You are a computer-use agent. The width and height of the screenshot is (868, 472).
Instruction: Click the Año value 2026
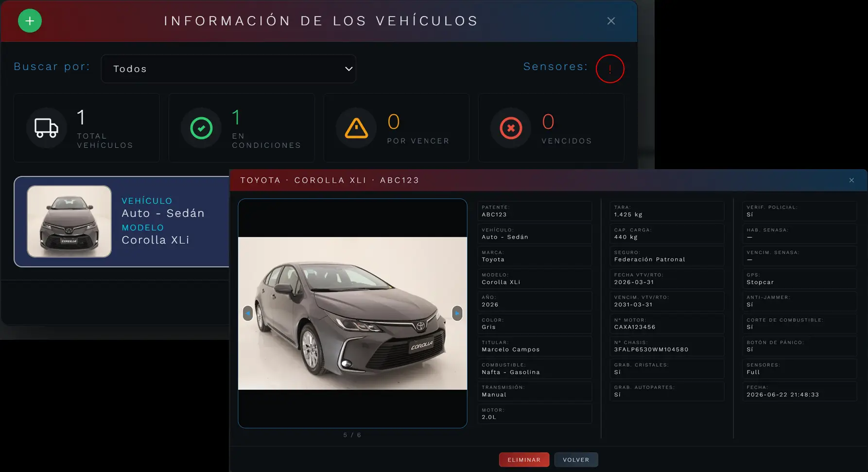coord(490,305)
